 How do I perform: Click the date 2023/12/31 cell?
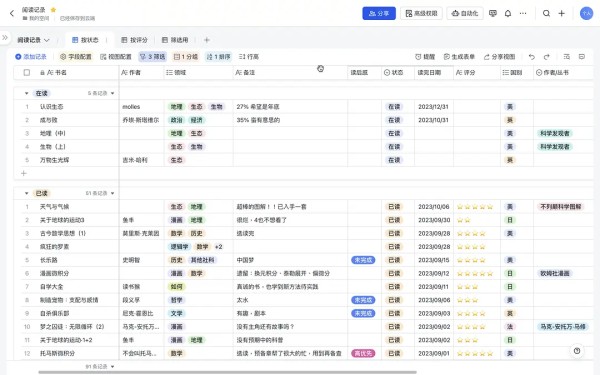click(x=434, y=107)
